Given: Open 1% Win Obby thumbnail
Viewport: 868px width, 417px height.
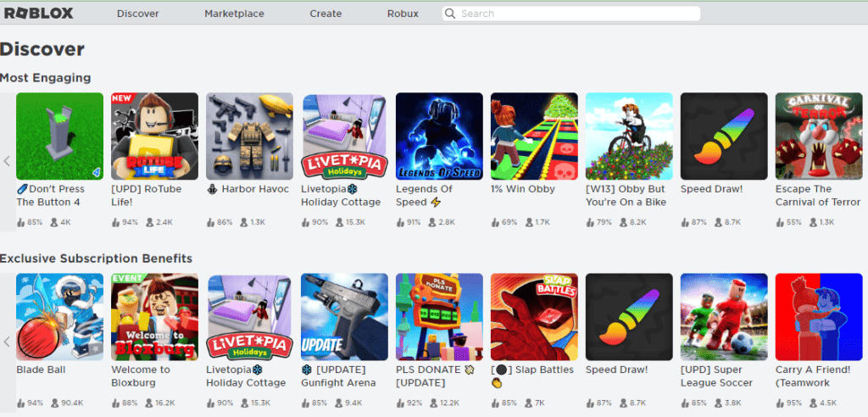Looking at the screenshot, I should [534, 136].
